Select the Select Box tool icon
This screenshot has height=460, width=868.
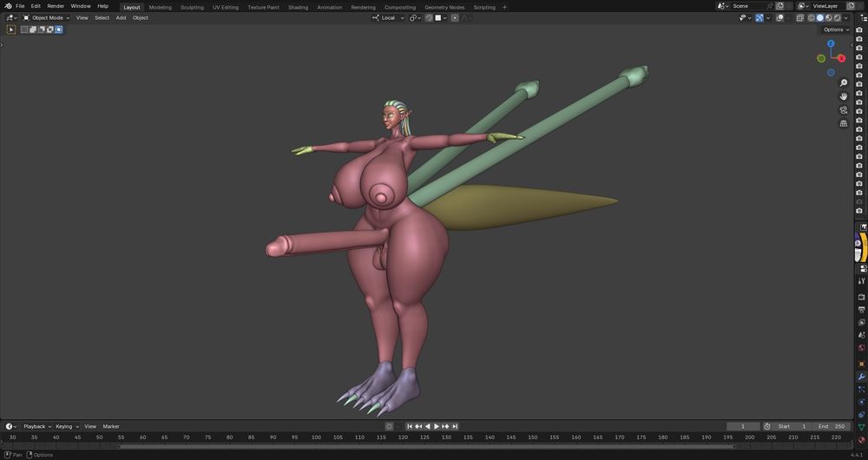11,30
